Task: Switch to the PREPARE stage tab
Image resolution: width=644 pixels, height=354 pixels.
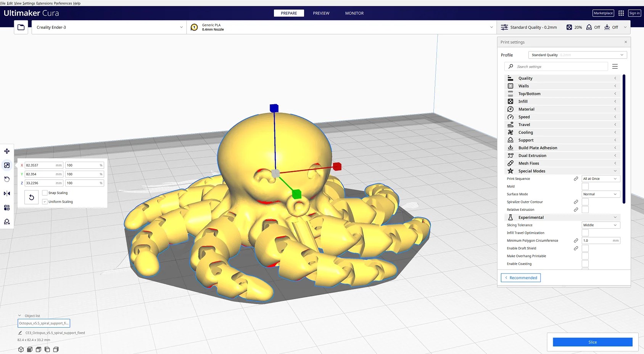Action: tap(289, 13)
